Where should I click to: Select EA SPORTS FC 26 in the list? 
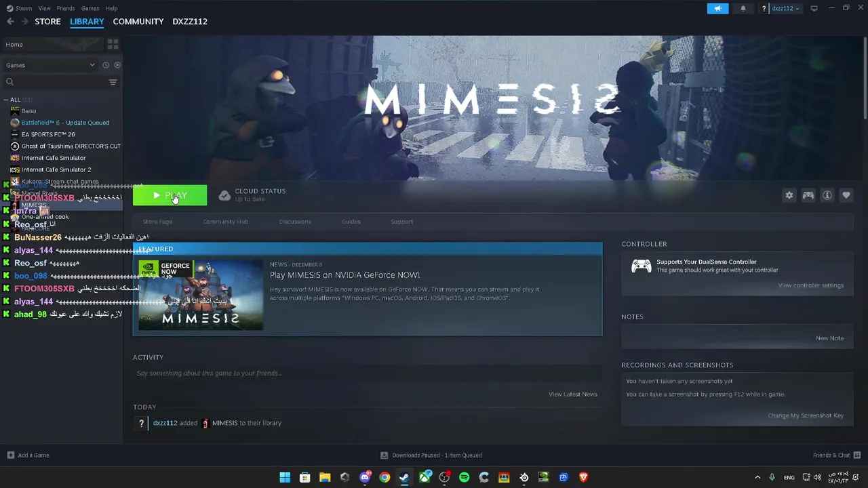coord(48,134)
